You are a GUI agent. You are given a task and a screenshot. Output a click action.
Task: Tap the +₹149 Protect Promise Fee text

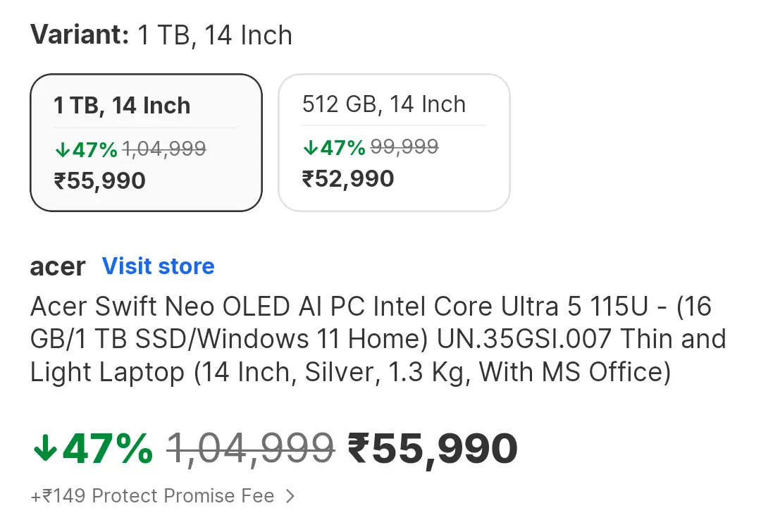(152, 496)
